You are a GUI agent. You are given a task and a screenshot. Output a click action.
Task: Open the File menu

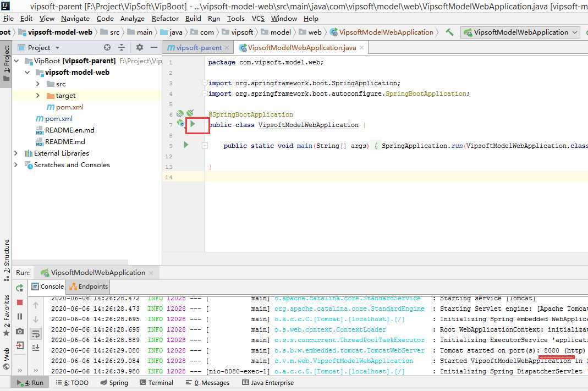[8, 18]
